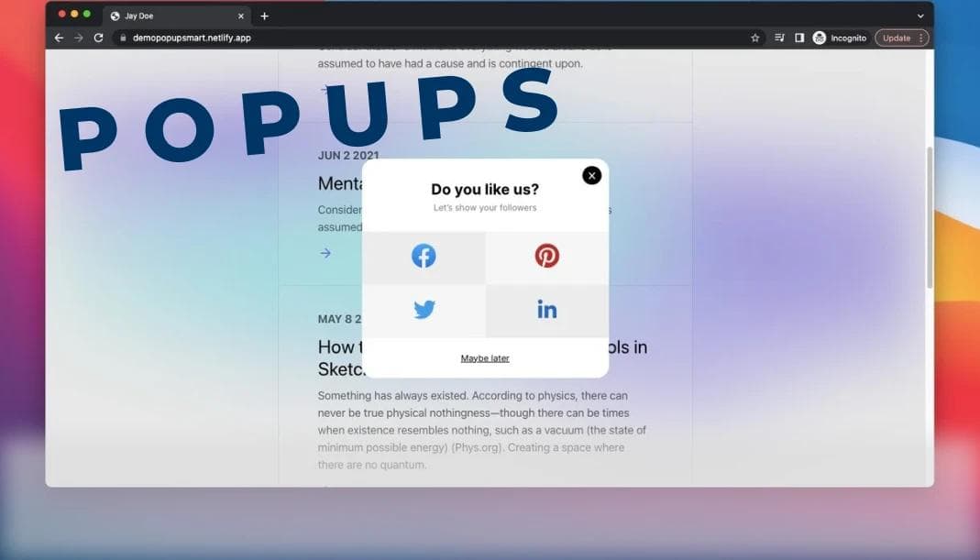Select the Pinterest sharing icon
Screen dimensions: 980x560
click(547, 256)
